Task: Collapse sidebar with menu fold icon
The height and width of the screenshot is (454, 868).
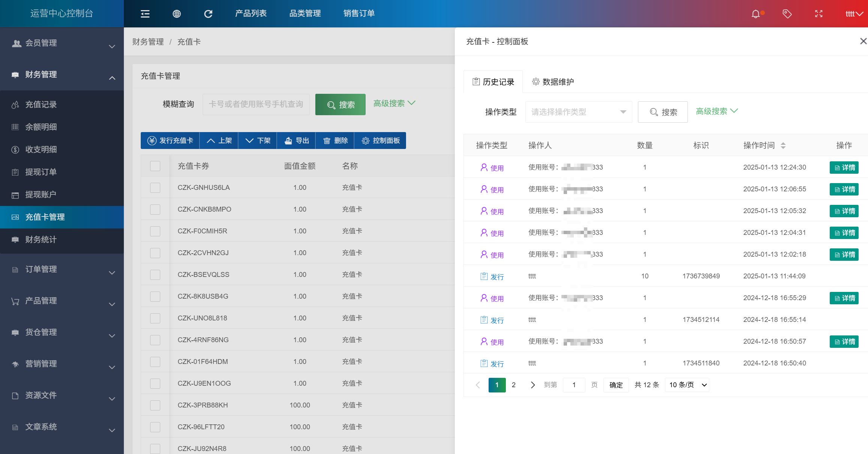Action: pos(145,14)
